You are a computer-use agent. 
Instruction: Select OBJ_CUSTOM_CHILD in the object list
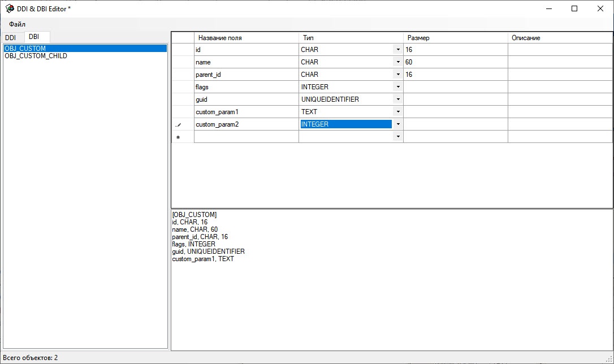[36, 56]
